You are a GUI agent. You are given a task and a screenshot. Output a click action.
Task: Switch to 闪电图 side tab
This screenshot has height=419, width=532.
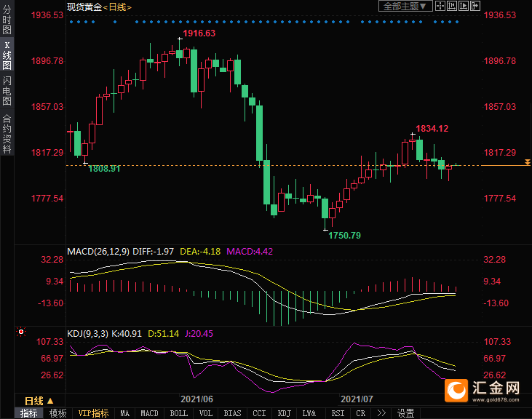[7, 91]
